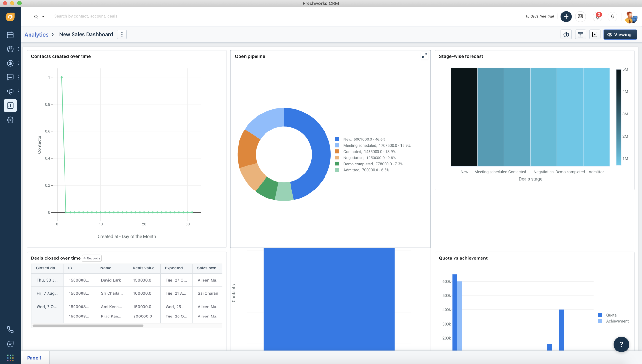Click the export dashboard icon
The height and width of the screenshot is (364, 642).
(566, 34)
